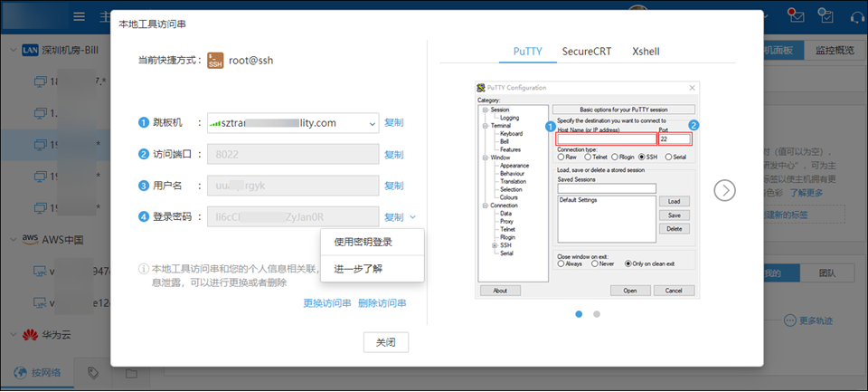Switch sidebar to the folder view icon
Viewport: 868px width, 392px height.
130,373
